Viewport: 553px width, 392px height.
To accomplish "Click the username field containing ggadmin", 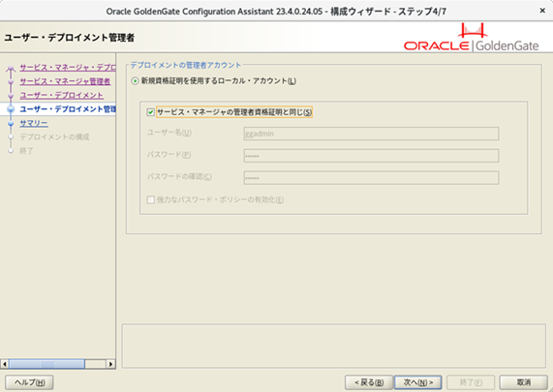I will pyautogui.click(x=371, y=134).
